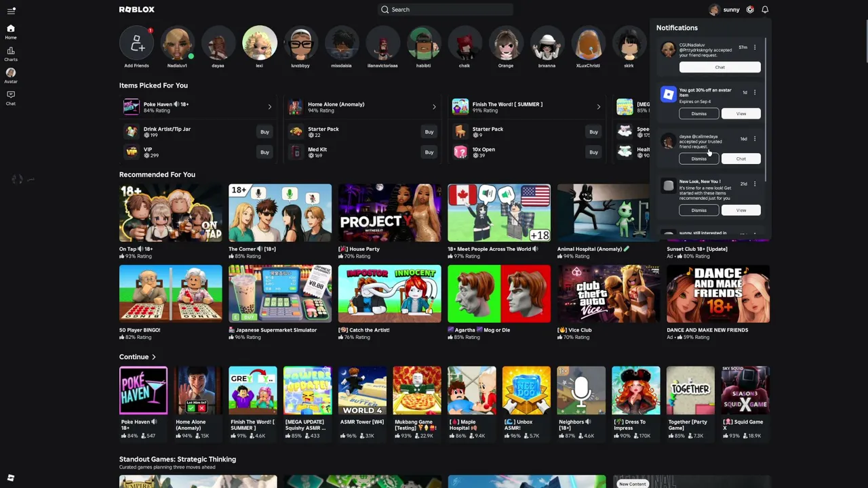
Task: Open friend brxanna's avatar
Action: (x=547, y=44)
